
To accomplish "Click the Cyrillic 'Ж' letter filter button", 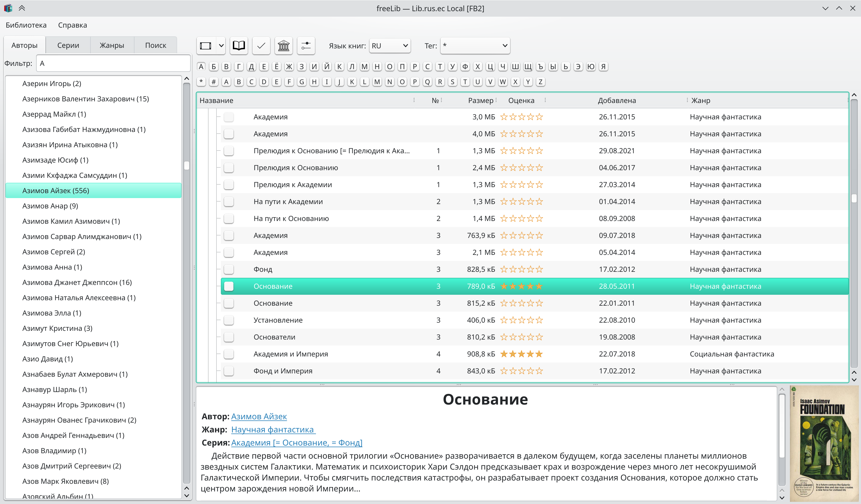I will point(289,67).
